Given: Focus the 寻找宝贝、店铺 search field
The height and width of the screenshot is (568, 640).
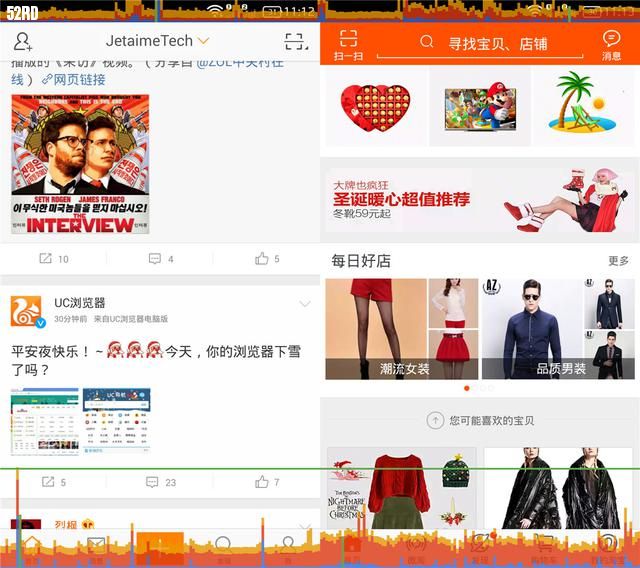Looking at the screenshot, I should click(x=480, y=43).
